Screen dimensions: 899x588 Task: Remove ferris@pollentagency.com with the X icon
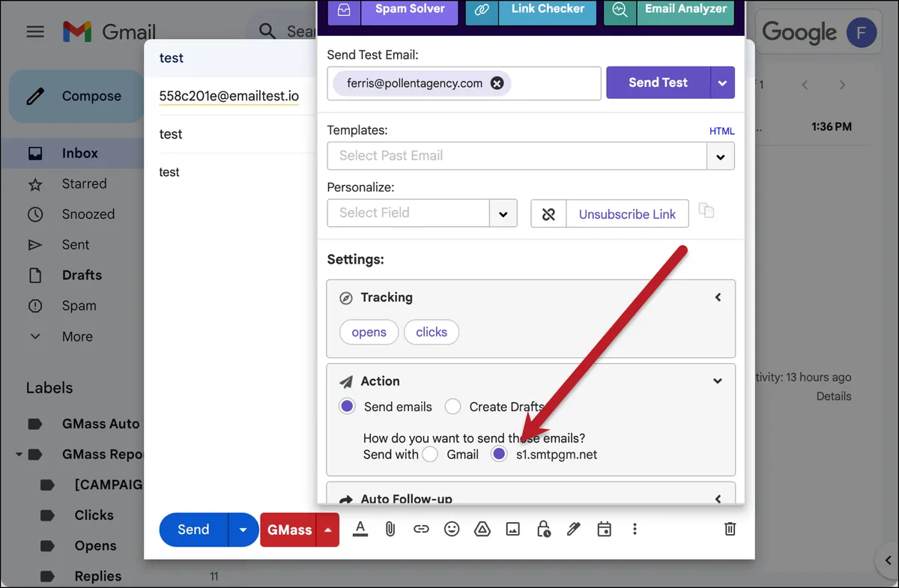(497, 83)
